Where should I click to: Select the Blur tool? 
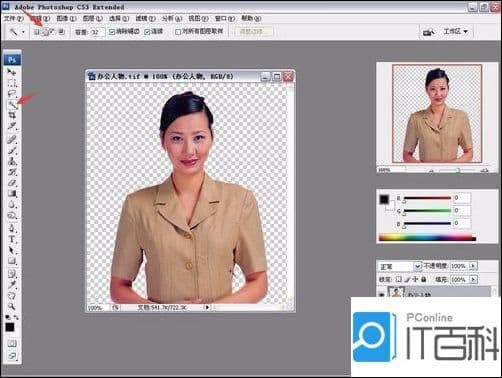[x=12, y=205]
